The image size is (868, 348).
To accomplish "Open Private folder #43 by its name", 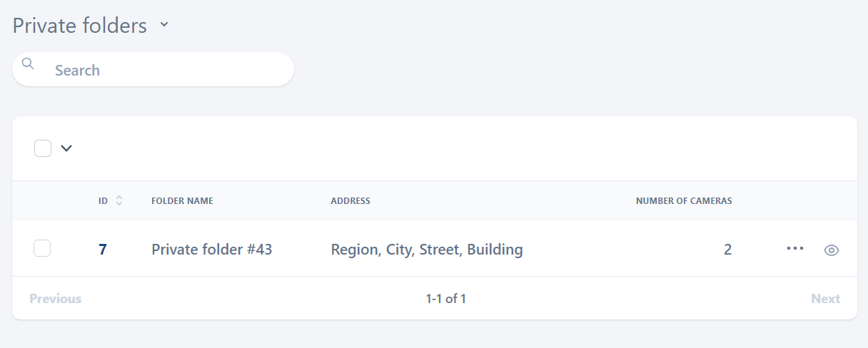I will (x=211, y=250).
